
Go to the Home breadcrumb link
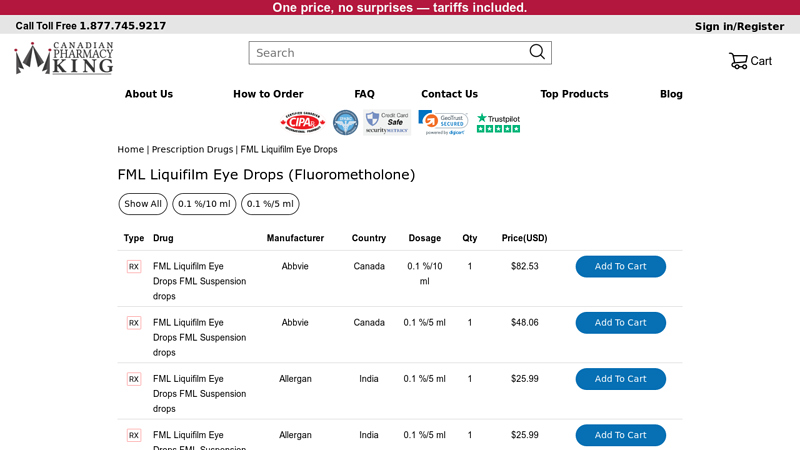pyautogui.click(x=131, y=149)
